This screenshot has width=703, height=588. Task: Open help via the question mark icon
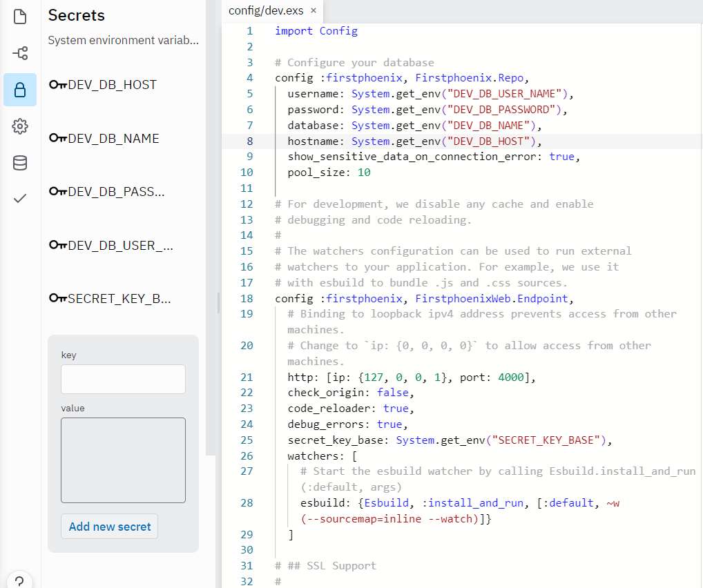point(19,580)
